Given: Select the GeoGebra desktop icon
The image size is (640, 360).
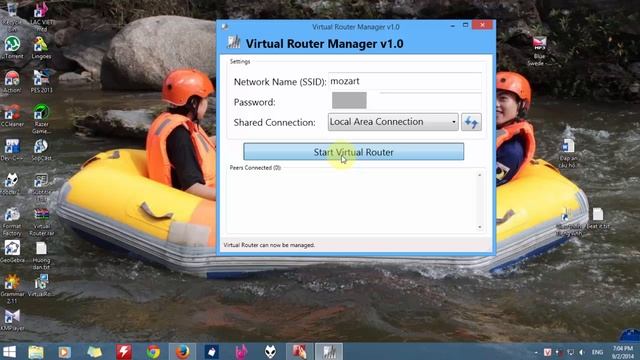Looking at the screenshot, I should pos(12,251).
